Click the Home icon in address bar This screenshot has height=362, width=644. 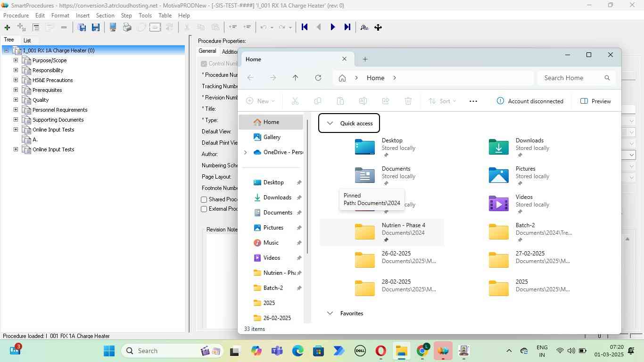(x=342, y=78)
